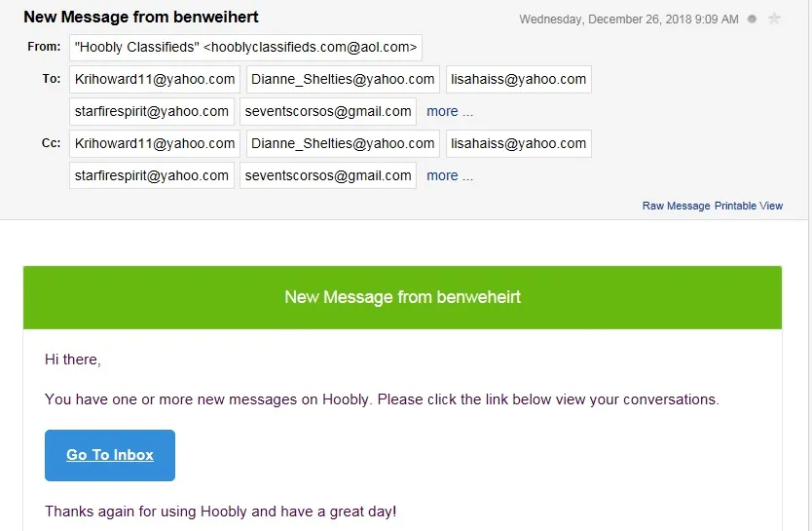
Task: Select the Hoobly Classifieds sender address
Action: coord(245,48)
